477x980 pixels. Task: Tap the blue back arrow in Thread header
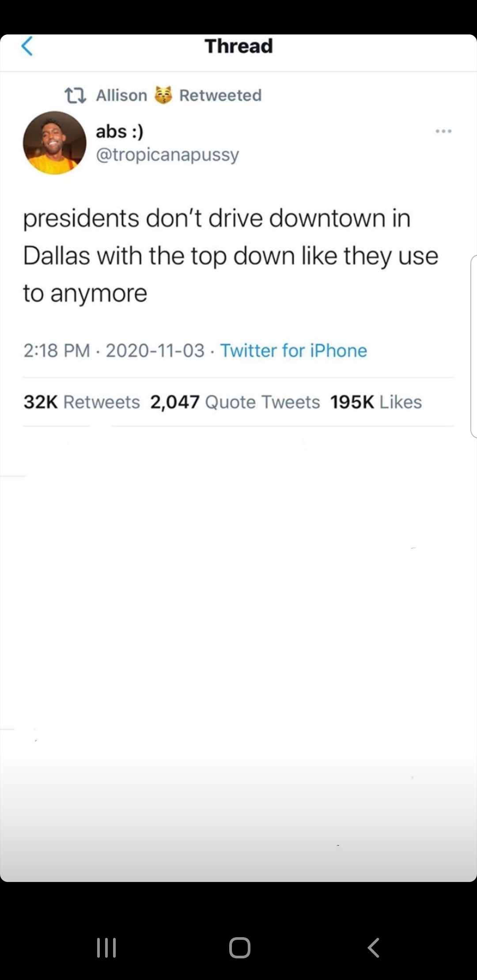[27, 46]
